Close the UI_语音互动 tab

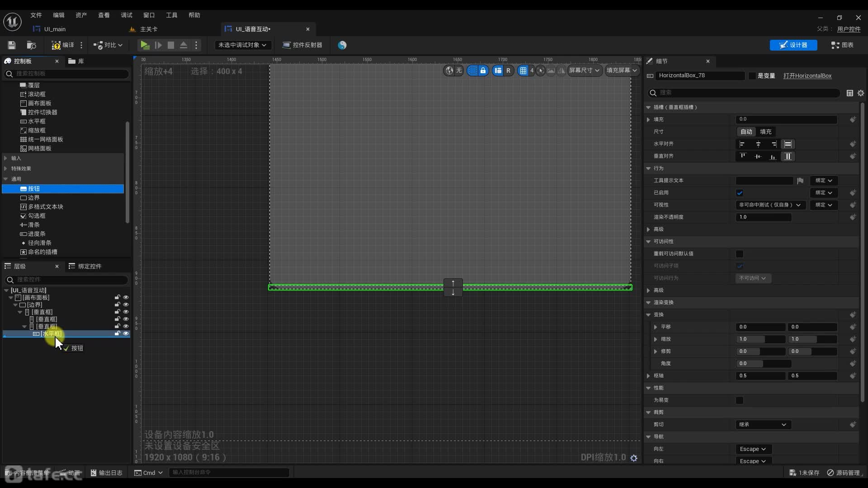point(308,29)
